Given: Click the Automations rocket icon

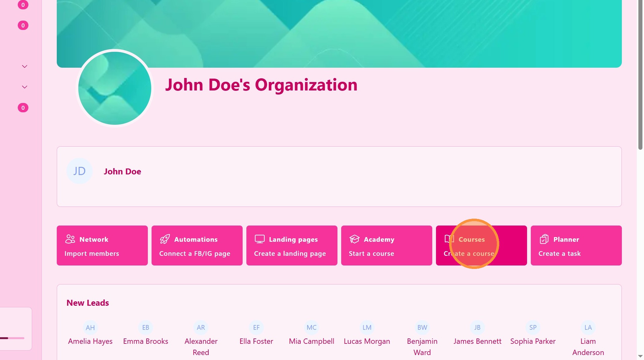Looking at the screenshot, I should tap(165, 239).
